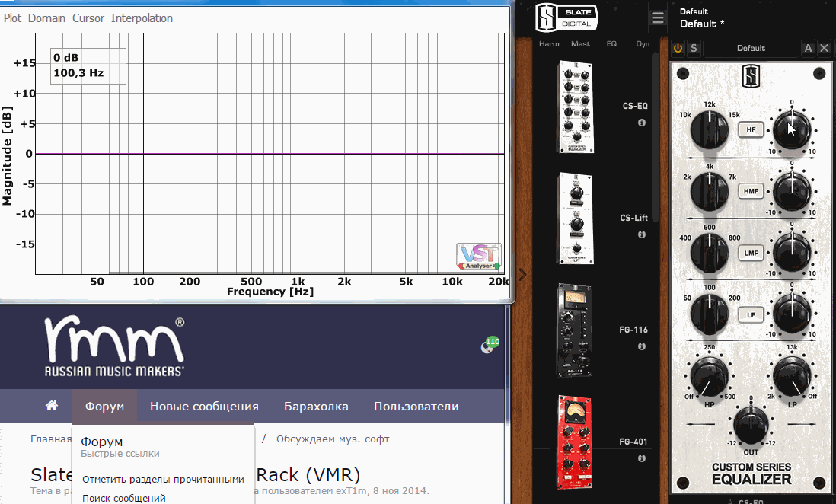Select the CS-EQ module thumbnail
This screenshot has width=836, height=504.
pos(576,107)
